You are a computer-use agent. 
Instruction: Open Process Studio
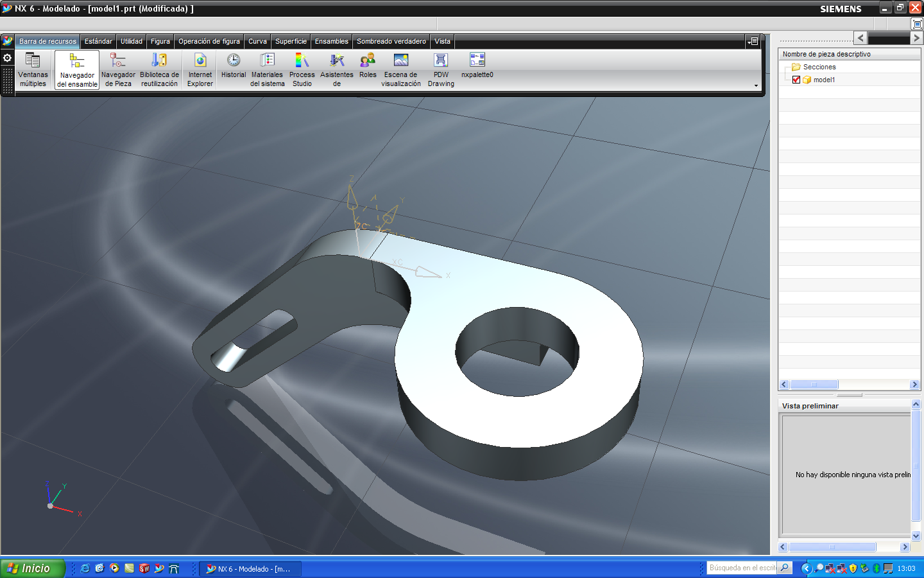click(302, 69)
